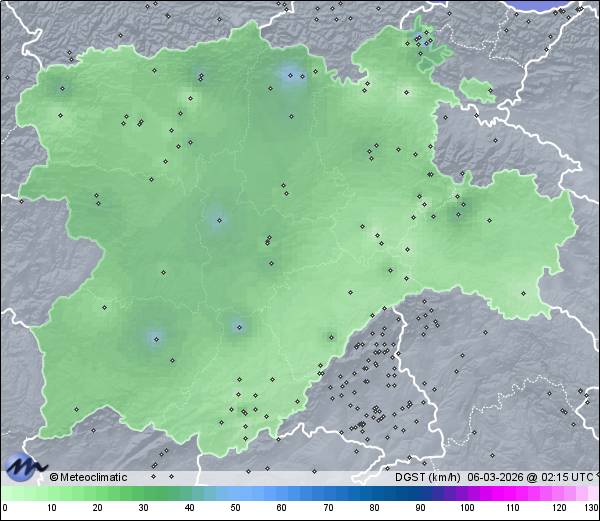Click the blue hotspot in the map's center-left
This screenshot has width=600, height=521.
coord(216,220)
